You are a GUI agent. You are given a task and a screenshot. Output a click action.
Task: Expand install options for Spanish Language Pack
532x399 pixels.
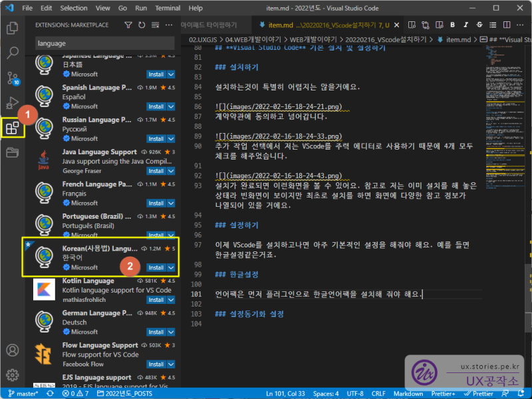coord(171,106)
